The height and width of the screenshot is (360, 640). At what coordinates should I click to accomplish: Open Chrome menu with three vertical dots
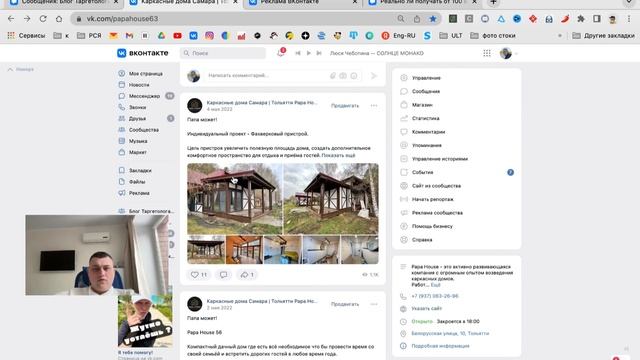coord(629,19)
